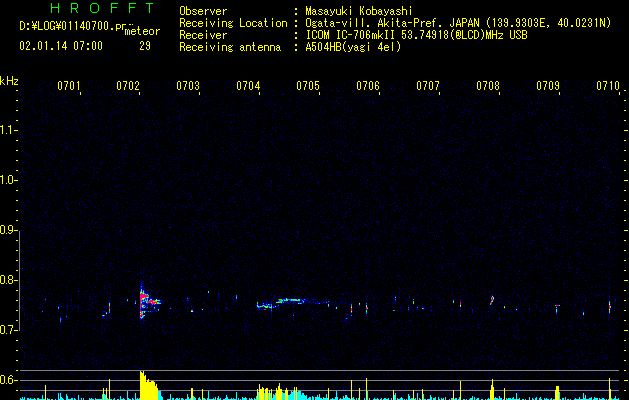
Task: Click the 0704 time axis marker
Action: point(248,86)
